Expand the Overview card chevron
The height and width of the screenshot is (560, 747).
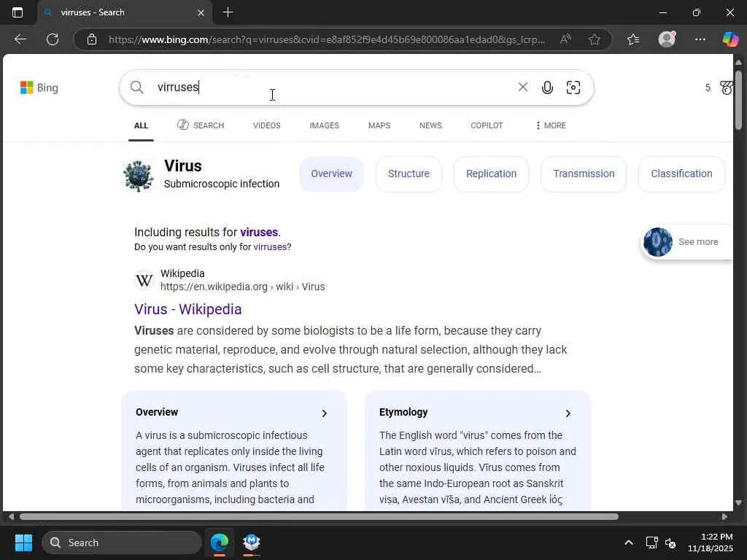coord(325,413)
